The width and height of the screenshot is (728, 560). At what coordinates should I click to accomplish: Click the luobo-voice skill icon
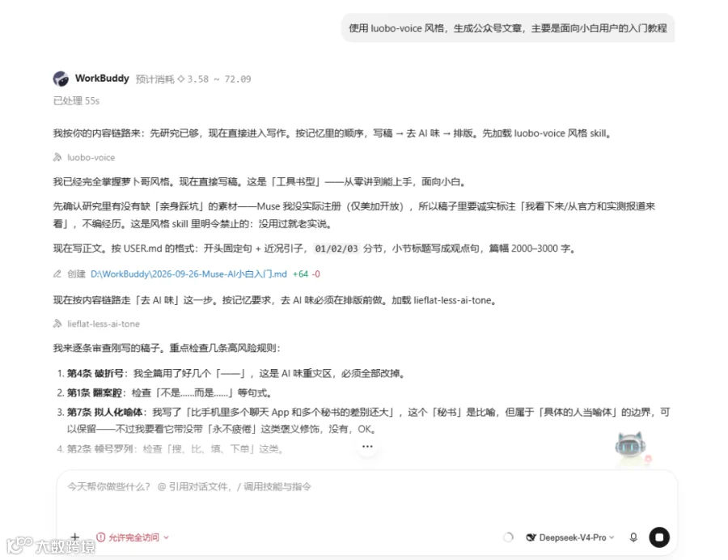click(x=57, y=158)
